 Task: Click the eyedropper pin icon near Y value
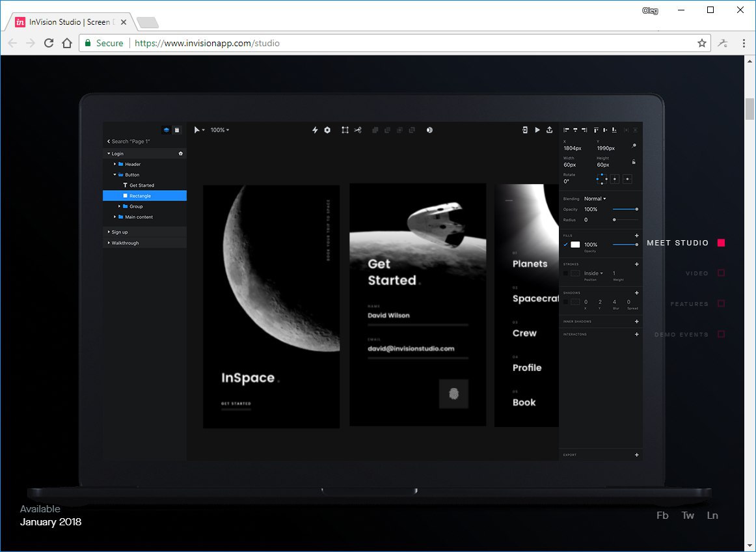[x=634, y=145]
